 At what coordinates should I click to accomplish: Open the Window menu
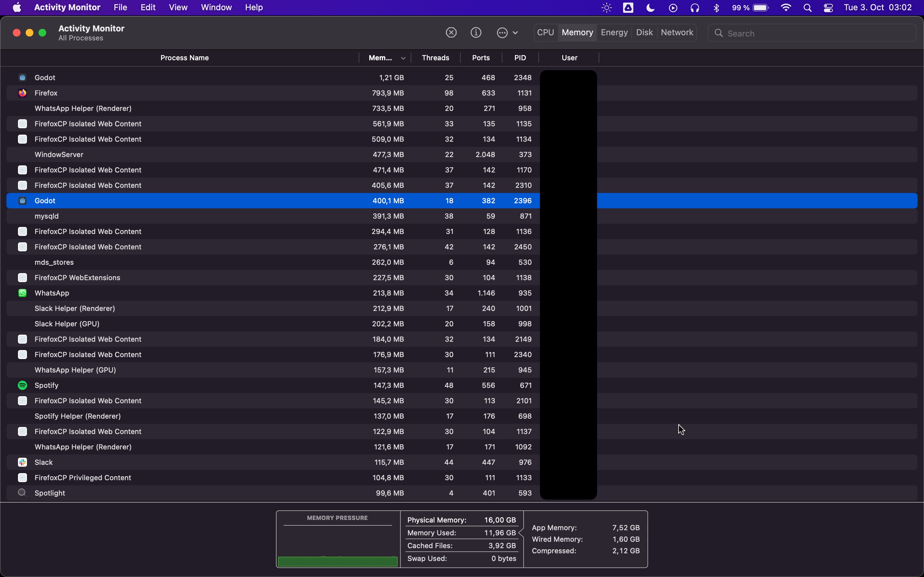point(216,7)
